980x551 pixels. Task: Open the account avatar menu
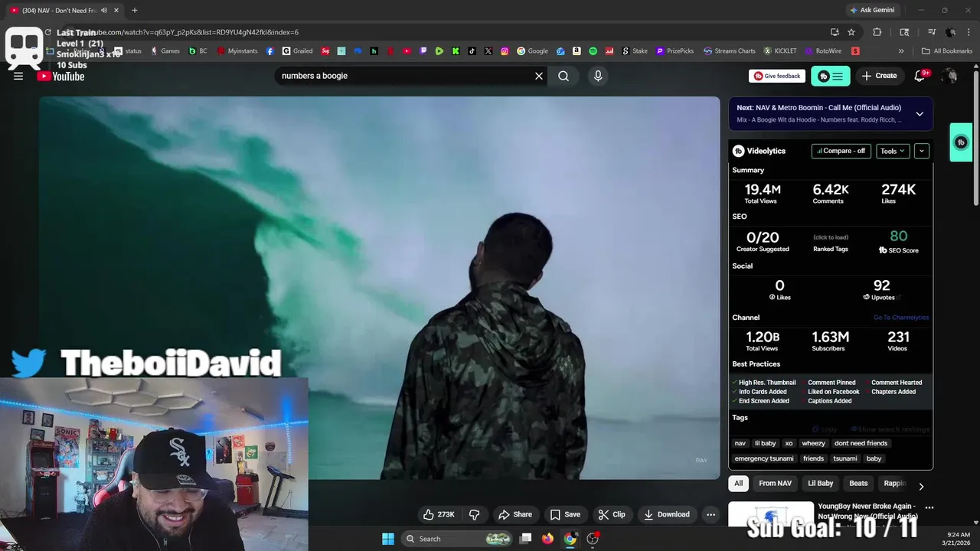[950, 76]
